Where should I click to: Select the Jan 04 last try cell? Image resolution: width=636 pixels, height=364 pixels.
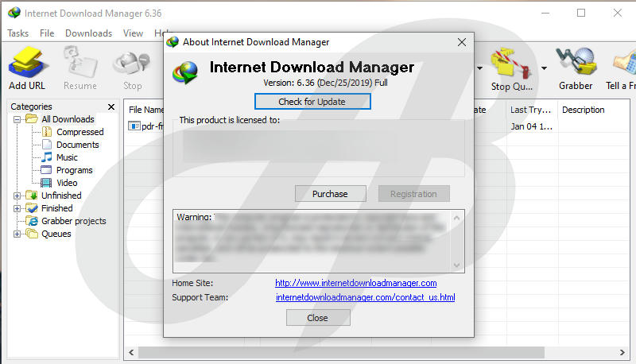tap(531, 126)
